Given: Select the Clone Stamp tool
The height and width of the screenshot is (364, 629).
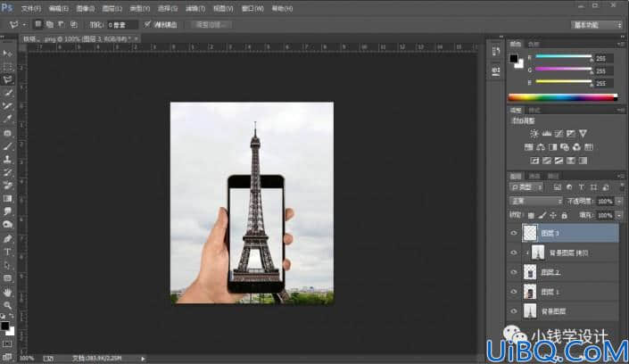Looking at the screenshot, I should pyautogui.click(x=7, y=160).
